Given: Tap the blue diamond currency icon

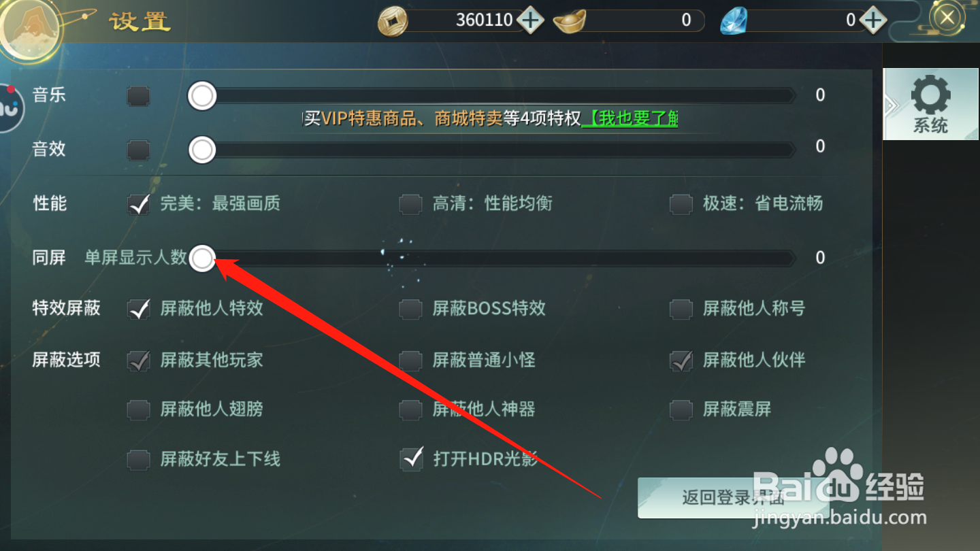Looking at the screenshot, I should (734, 21).
